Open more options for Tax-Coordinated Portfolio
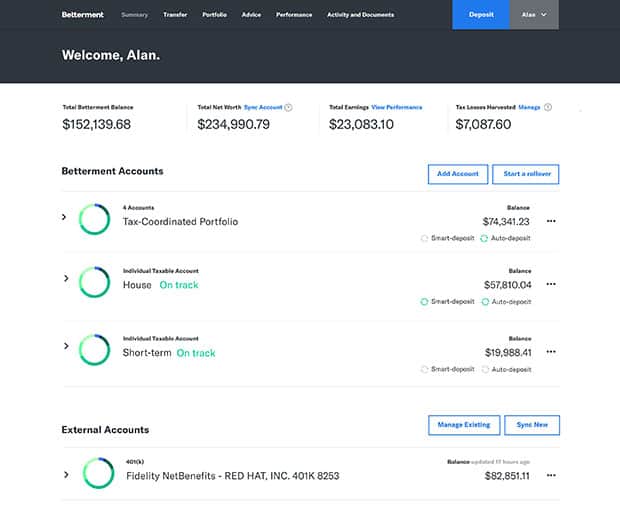Image resolution: width=620 pixels, height=532 pixels. [551, 221]
